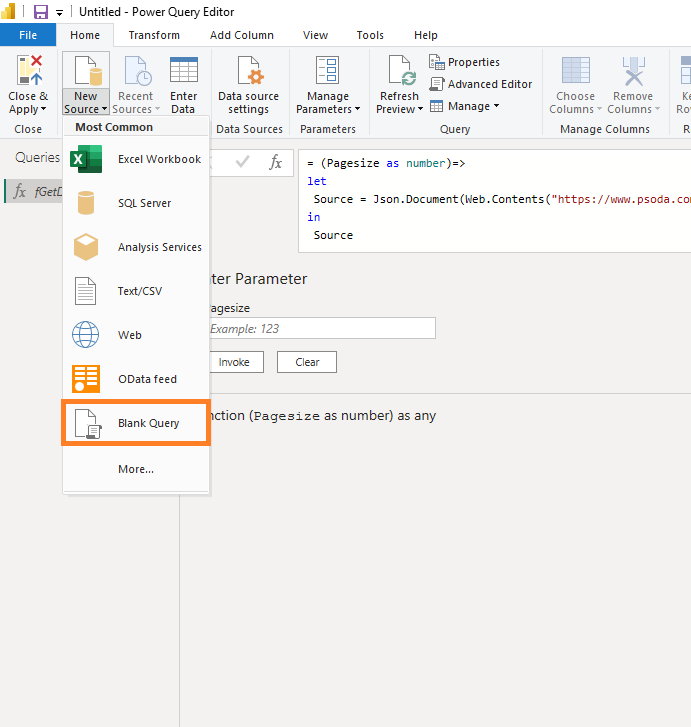Open the Quick Access Toolbar dropdown arrow
This screenshot has height=727, width=691.
(60, 12)
